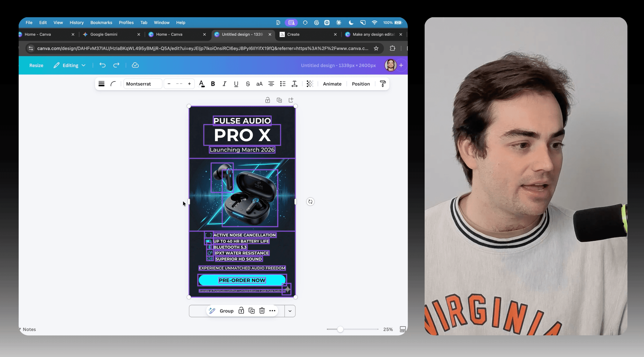
Task: Toggle the text case option aA
Action: click(x=259, y=84)
